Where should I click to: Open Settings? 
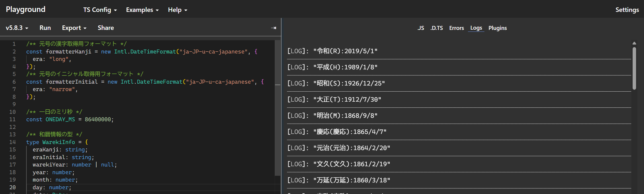[627, 10]
